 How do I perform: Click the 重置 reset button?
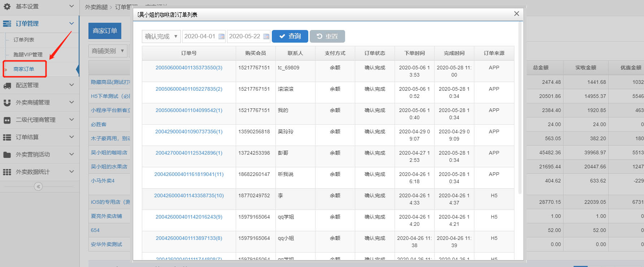click(327, 36)
